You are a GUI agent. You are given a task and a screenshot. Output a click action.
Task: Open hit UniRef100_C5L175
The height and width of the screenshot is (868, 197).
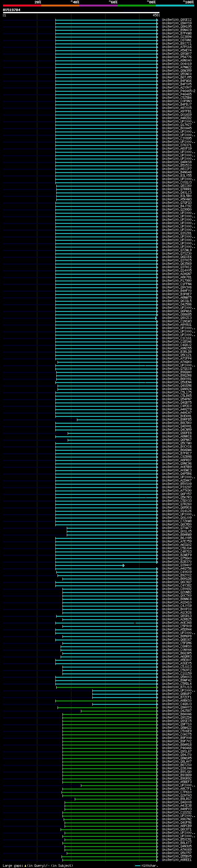[x=177, y=392]
